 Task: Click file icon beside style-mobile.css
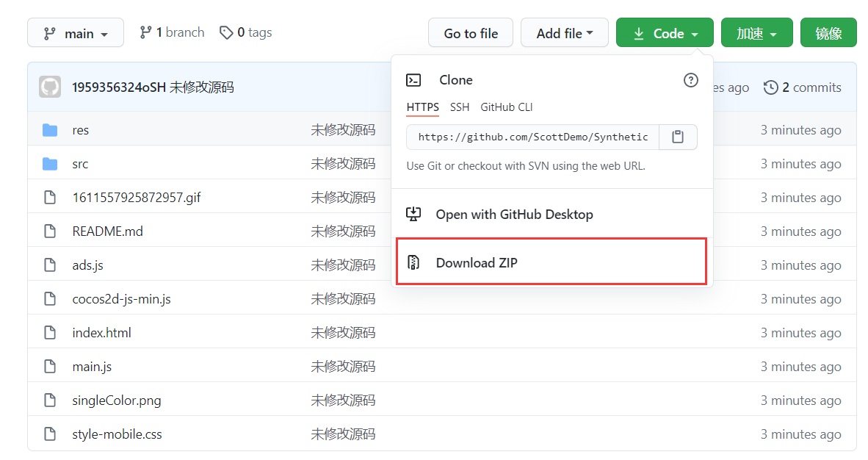pos(50,434)
